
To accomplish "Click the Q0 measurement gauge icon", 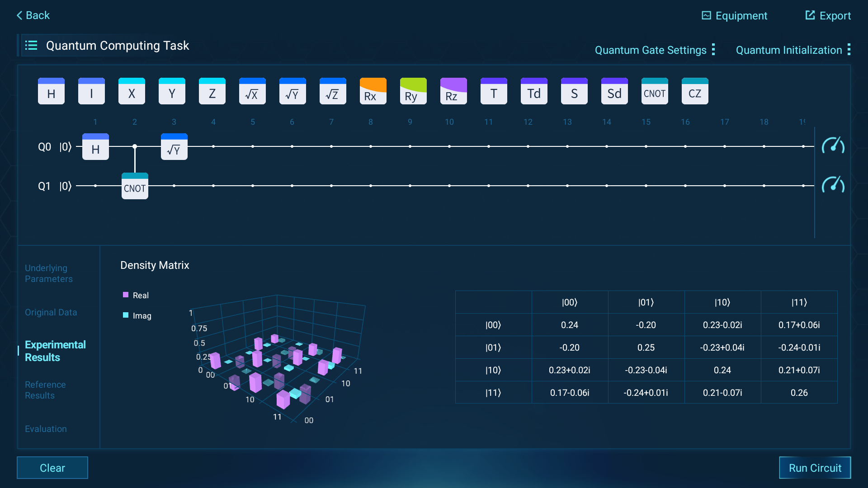I will point(833,145).
